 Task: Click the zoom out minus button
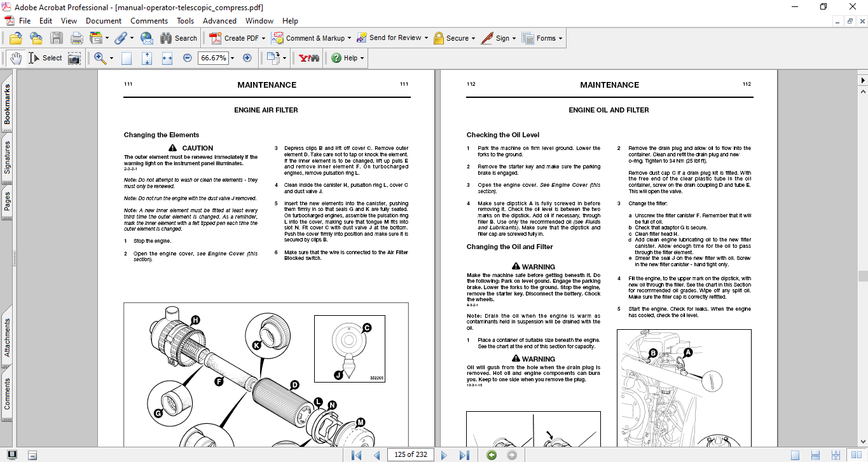tap(188, 58)
